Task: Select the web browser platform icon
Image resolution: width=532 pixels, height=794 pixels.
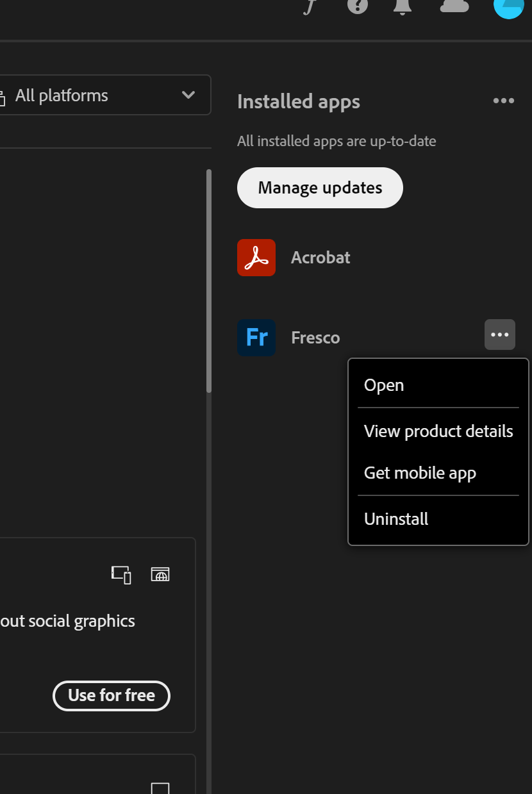Action: 160,574
